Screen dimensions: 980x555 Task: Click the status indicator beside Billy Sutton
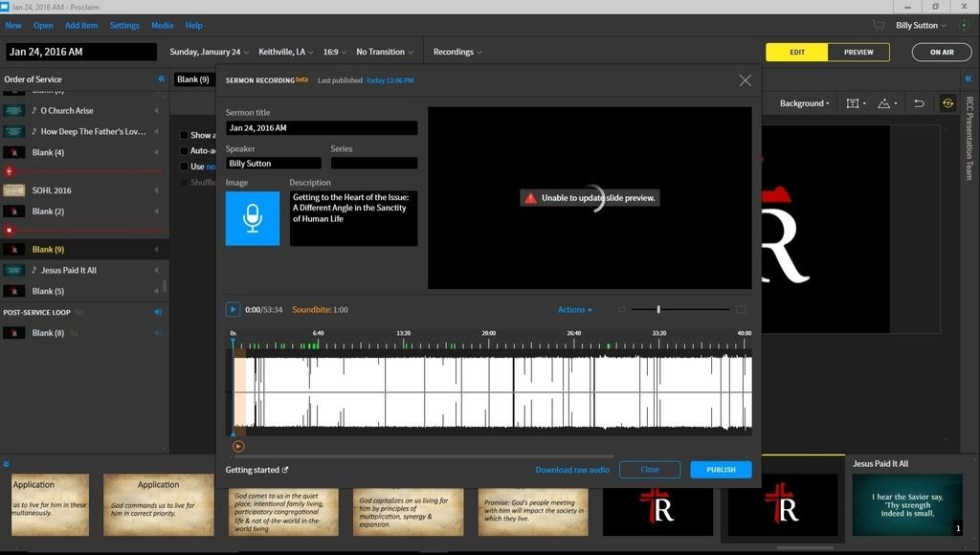(x=964, y=26)
